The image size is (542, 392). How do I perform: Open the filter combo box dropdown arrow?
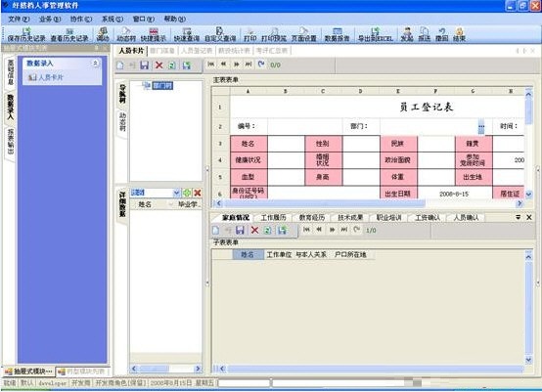176,193
